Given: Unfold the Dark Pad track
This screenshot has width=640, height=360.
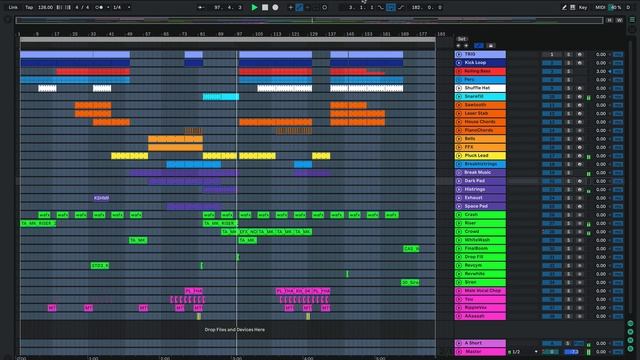Looking at the screenshot, I should (x=459, y=181).
